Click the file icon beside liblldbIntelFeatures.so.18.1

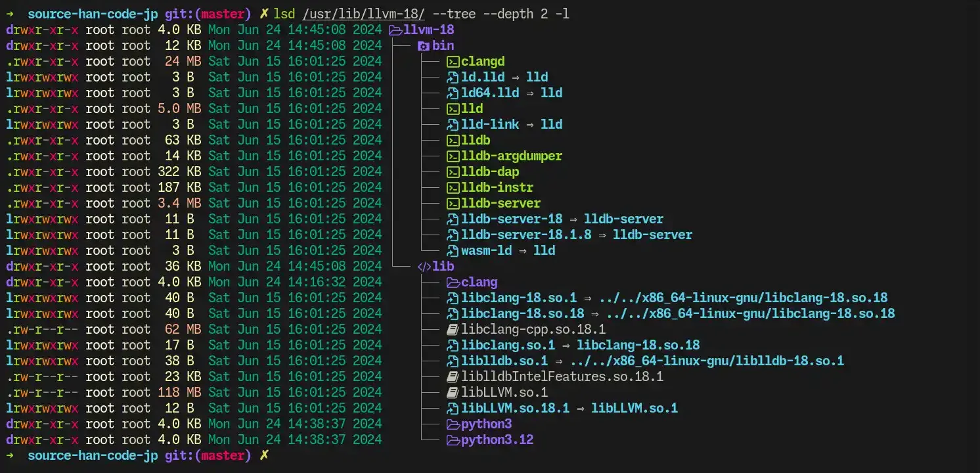pyautogui.click(x=453, y=376)
